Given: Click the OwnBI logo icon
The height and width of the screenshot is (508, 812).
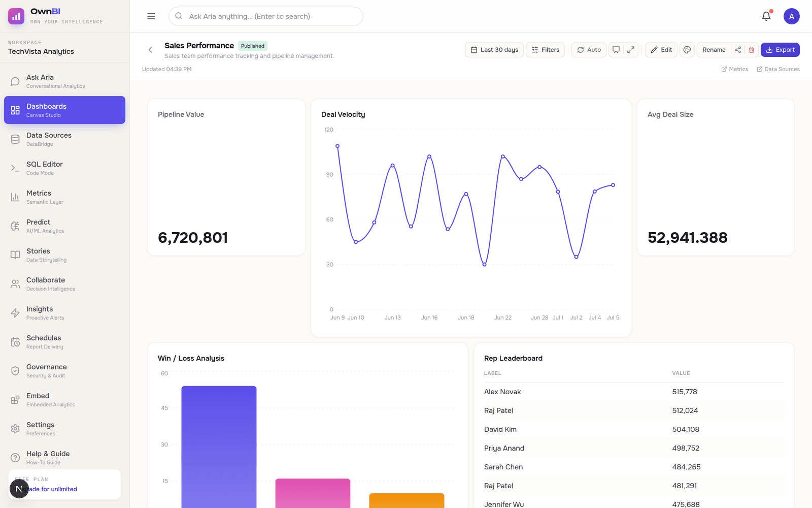Looking at the screenshot, I should pos(16,16).
